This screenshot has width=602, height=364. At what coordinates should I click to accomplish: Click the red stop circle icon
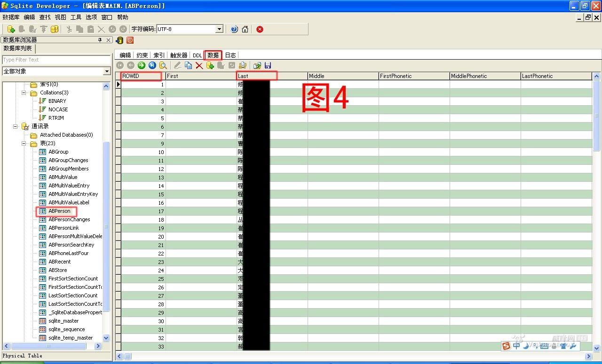click(x=260, y=29)
